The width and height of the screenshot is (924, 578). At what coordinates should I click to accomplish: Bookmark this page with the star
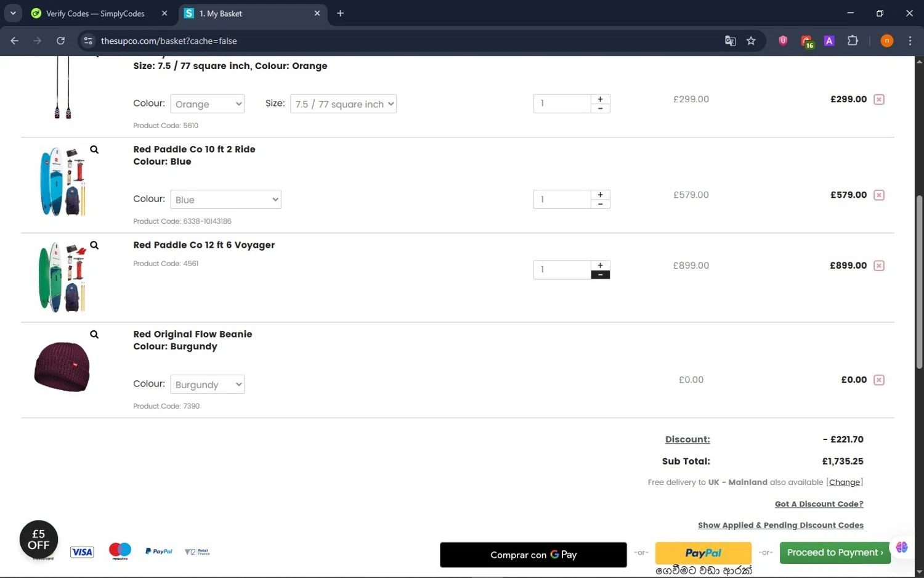(751, 41)
